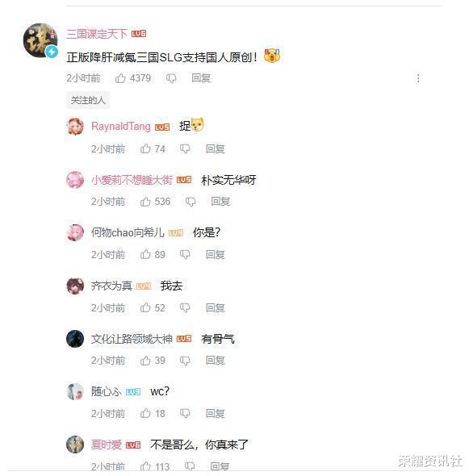Click the 关注的人 tag
Screen dimensions: 469x476
[x=88, y=100]
